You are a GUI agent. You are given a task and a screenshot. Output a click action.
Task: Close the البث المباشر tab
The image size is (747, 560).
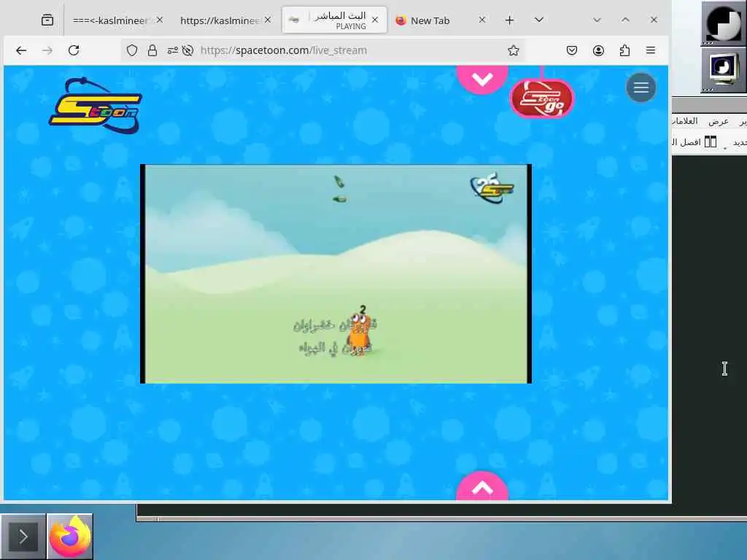click(x=375, y=20)
